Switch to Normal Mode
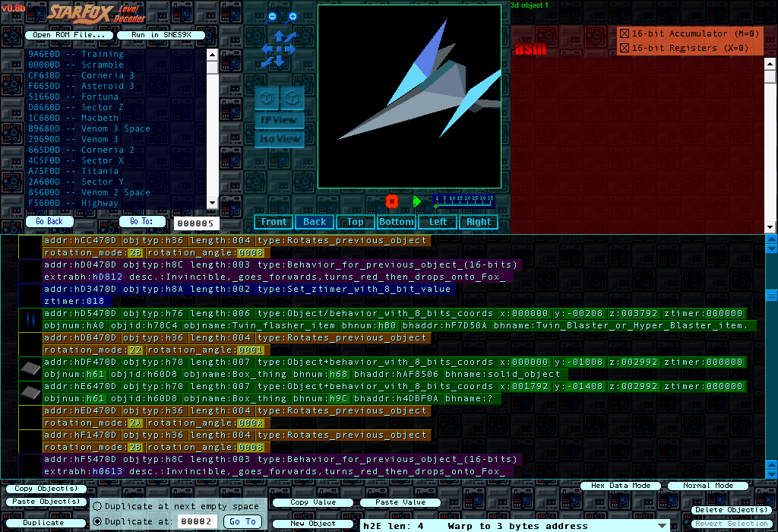This screenshot has height=532, width=778. tap(708, 486)
